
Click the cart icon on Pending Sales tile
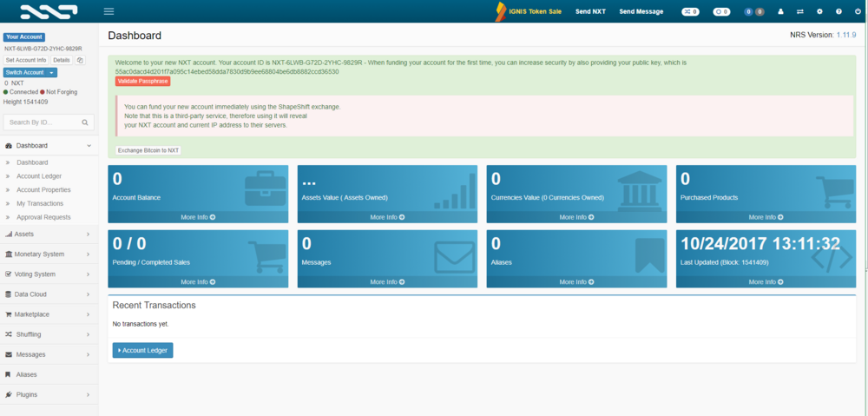[267, 256]
